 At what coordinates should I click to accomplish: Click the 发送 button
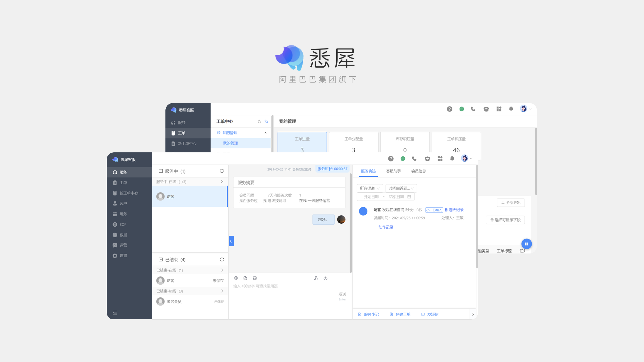[x=342, y=296]
